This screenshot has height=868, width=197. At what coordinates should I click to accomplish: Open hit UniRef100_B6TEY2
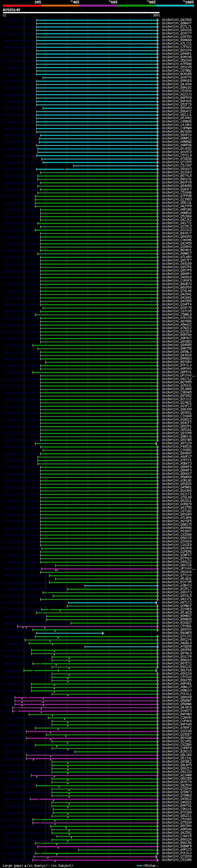pos(176,664)
